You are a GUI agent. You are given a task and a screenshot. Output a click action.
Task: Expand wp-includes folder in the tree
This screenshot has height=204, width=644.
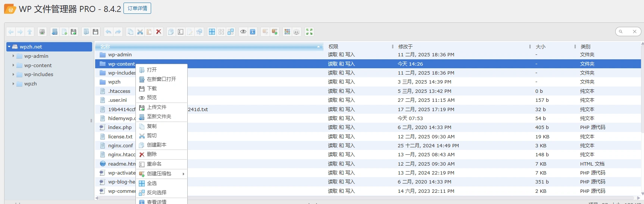13,74
